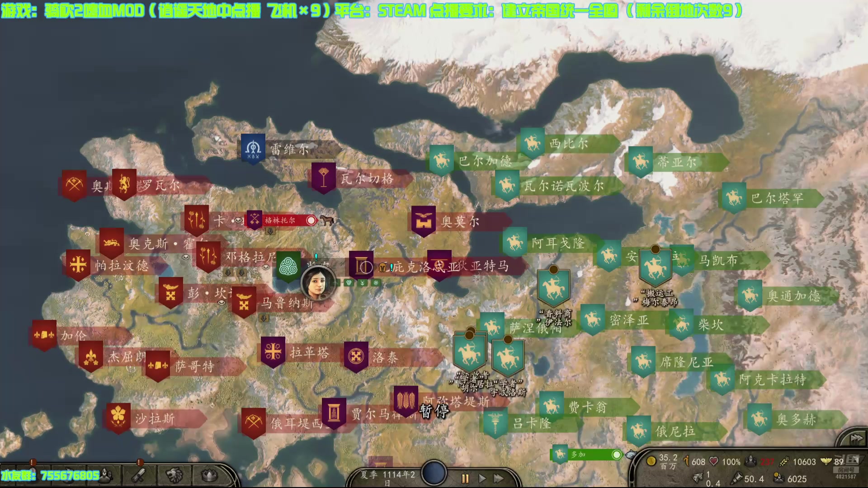The height and width of the screenshot is (488, 868).
Task: Click the day-night cycle orb
Action: click(434, 474)
